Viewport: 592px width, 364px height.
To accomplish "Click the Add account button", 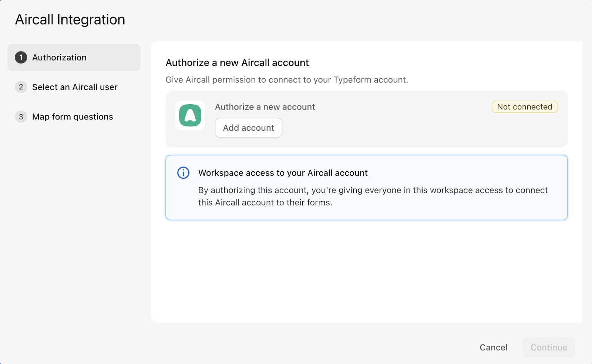I will [x=249, y=128].
